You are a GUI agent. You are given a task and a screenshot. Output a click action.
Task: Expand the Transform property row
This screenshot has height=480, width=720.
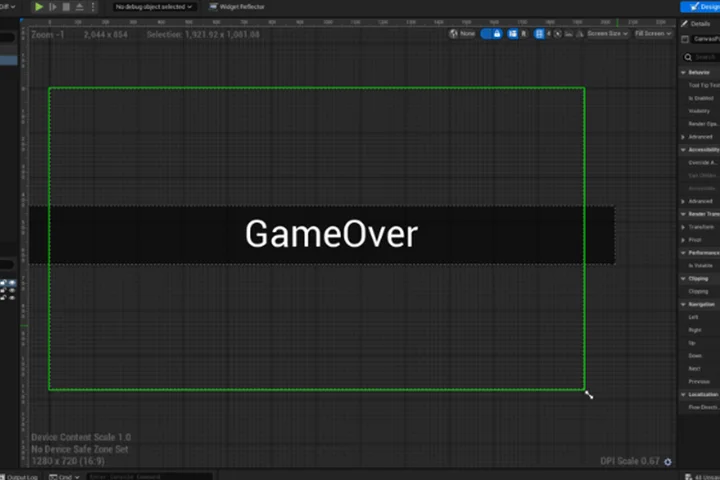(x=683, y=227)
